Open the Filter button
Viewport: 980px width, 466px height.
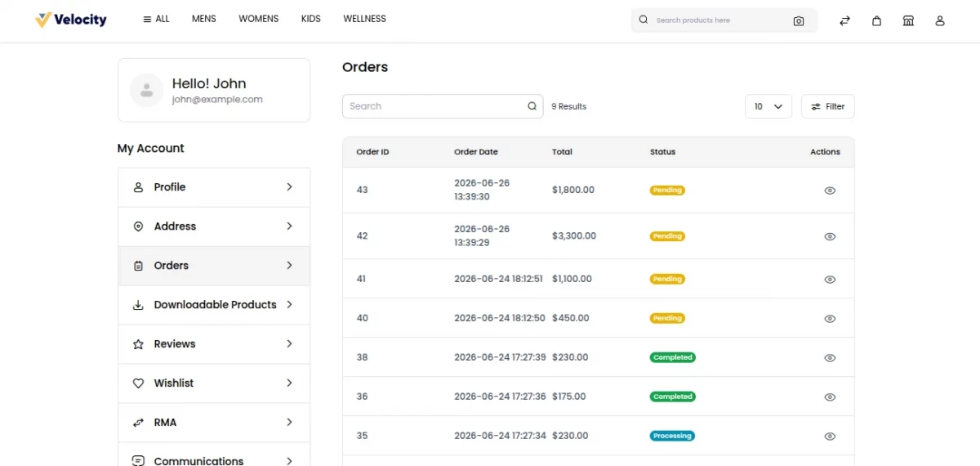click(x=827, y=106)
